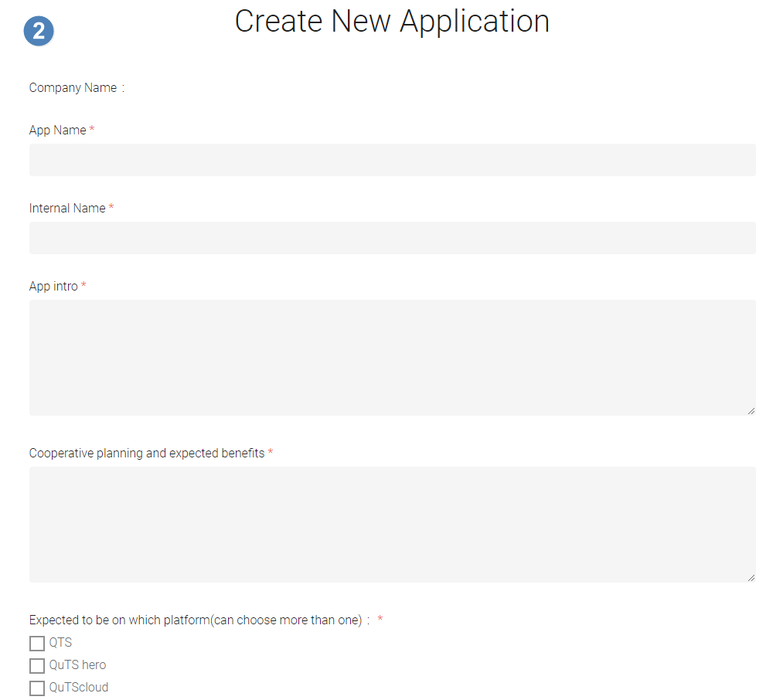The image size is (773, 700).
Task: Click inside the App intro text area
Action: pos(392,357)
